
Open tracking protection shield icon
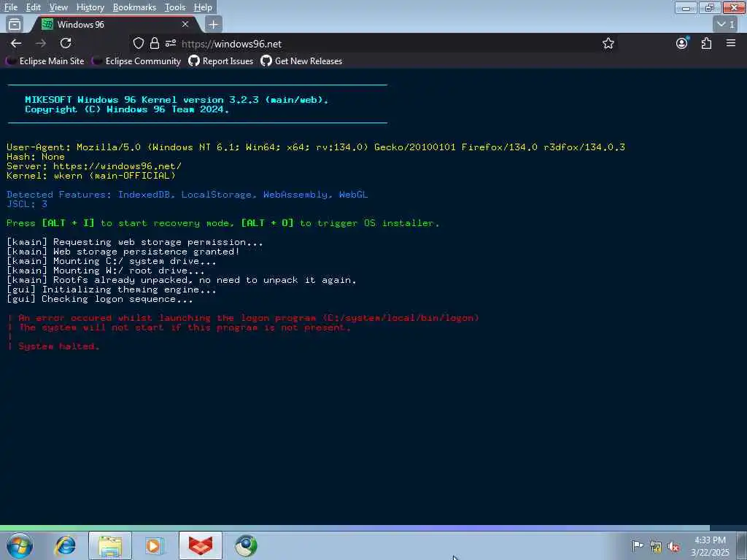pyautogui.click(x=139, y=43)
